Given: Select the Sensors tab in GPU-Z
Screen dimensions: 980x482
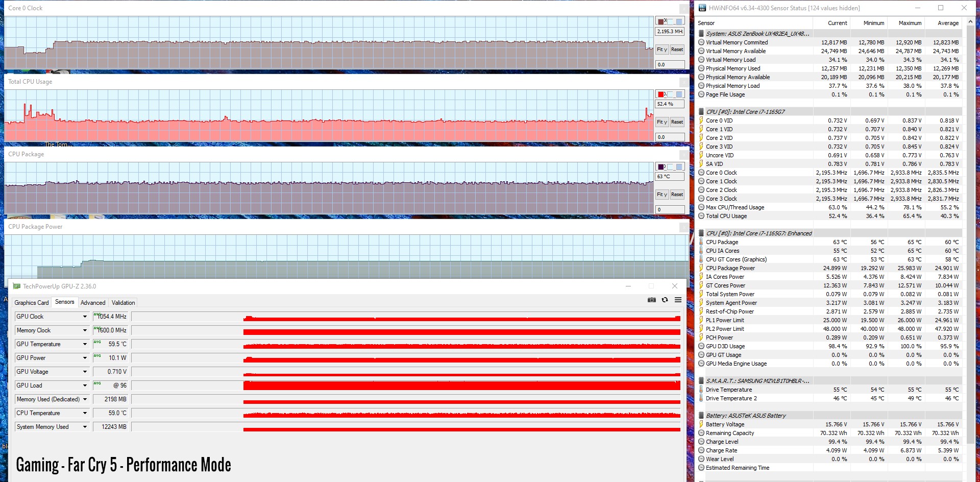Looking at the screenshot, I should 65,302.
